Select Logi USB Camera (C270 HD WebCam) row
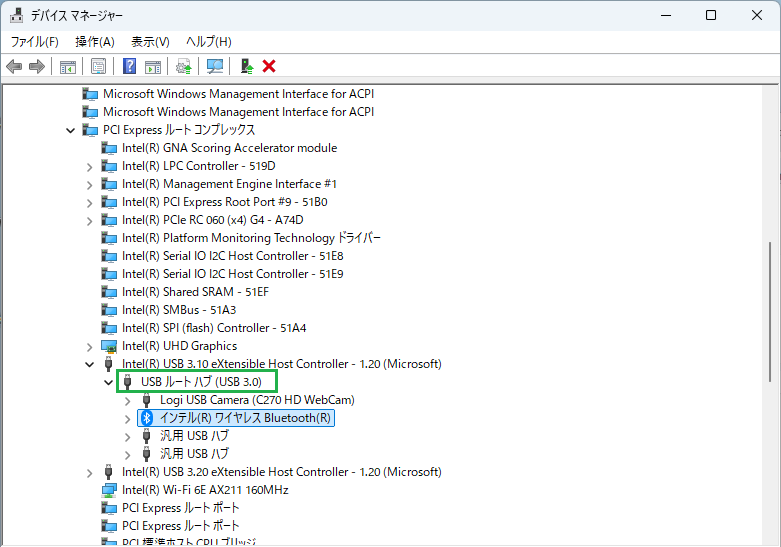 click(x=257, y=400)
